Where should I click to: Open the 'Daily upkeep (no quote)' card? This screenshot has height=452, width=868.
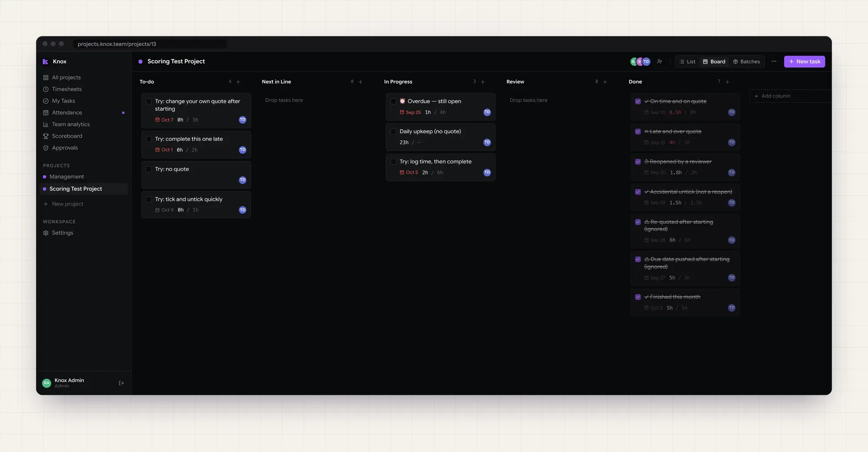(x=441, y=137)
